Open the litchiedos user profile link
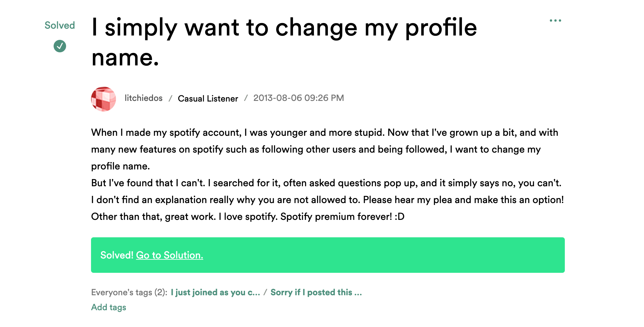The image size is (644, 327). (143, 98)
